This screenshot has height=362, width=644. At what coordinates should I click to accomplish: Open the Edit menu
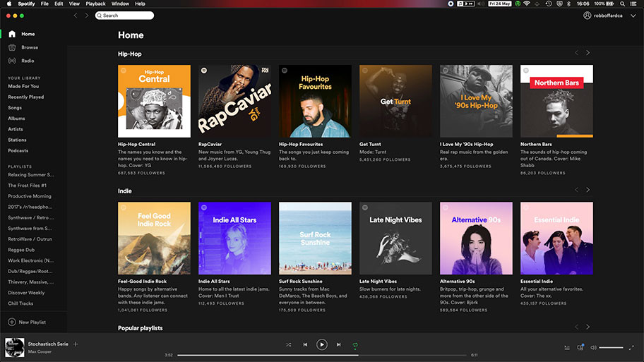point(59,4)
